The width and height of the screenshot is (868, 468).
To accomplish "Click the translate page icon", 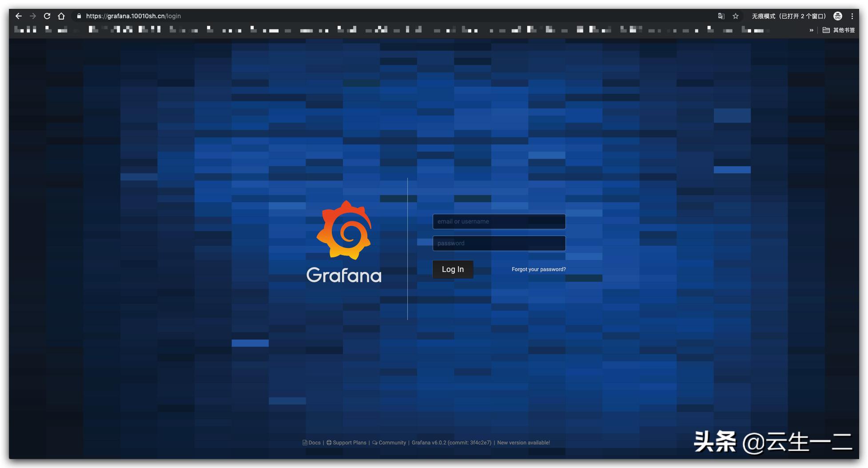I will 721,16.
